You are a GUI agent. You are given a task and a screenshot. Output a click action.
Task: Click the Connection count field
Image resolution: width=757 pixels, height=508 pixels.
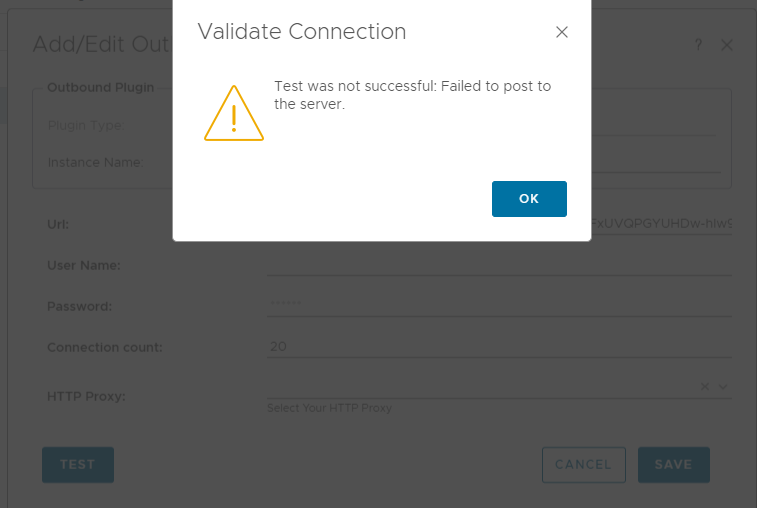point(498,346)
